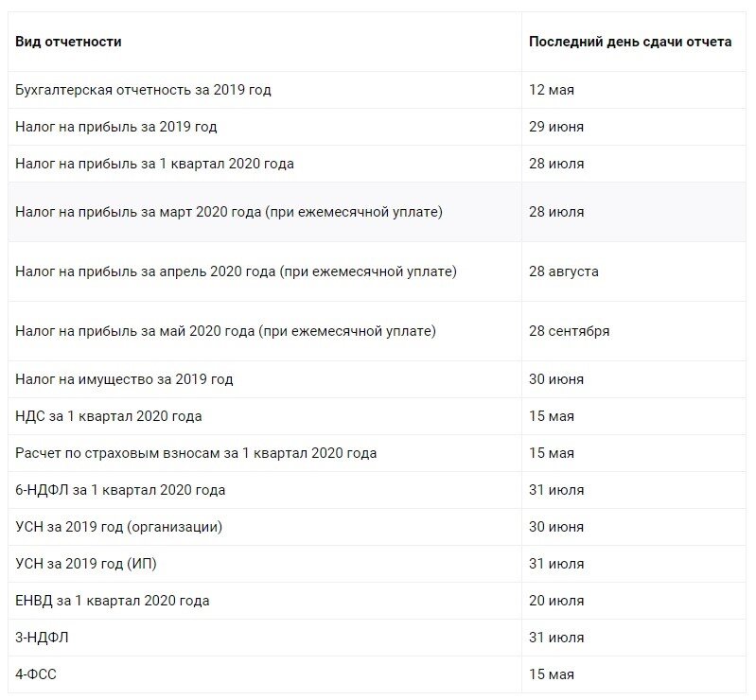756x700 pixels.
Task: Click "6-НДФЛ за 1 квартал 2020 года"
Action: (x=120, y=490)
